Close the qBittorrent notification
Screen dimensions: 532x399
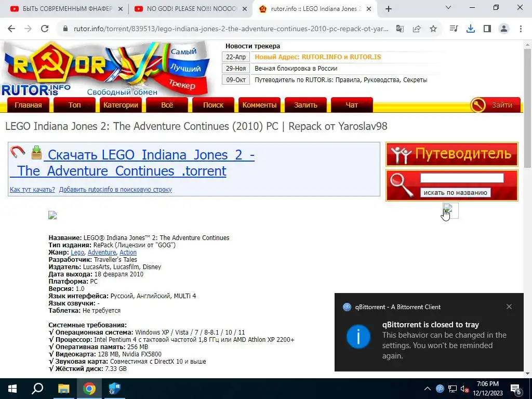tap(509, 307)
